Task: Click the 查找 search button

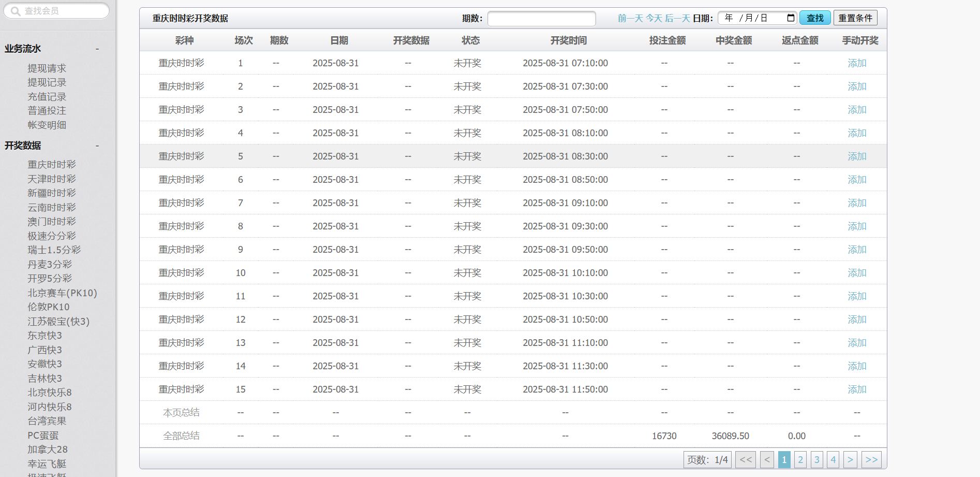Action: [814, 18]
